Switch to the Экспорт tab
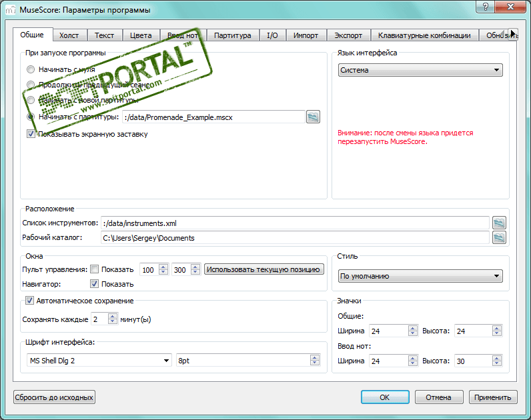531x420 pixels. pyautogui.click(x=348, y=35)
